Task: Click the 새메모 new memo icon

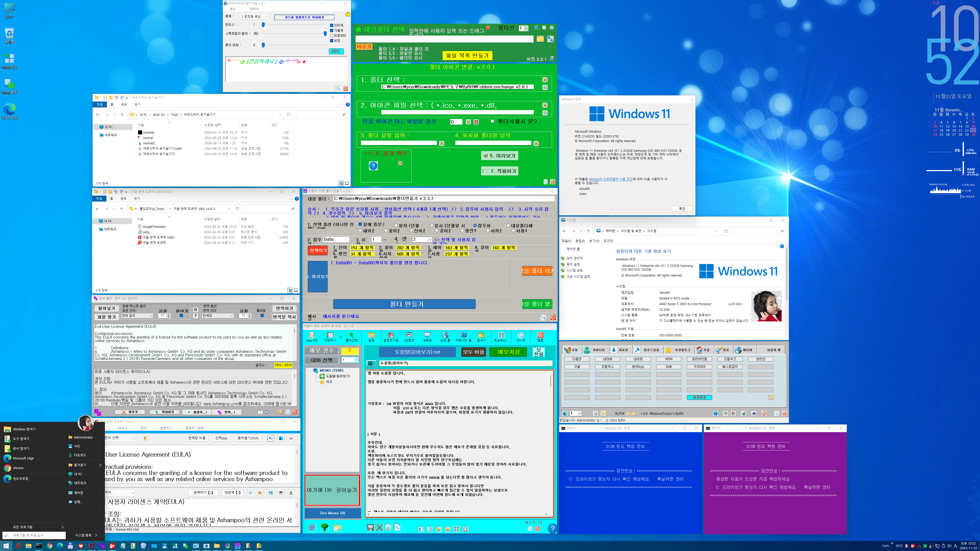Action: pos(427,336)
